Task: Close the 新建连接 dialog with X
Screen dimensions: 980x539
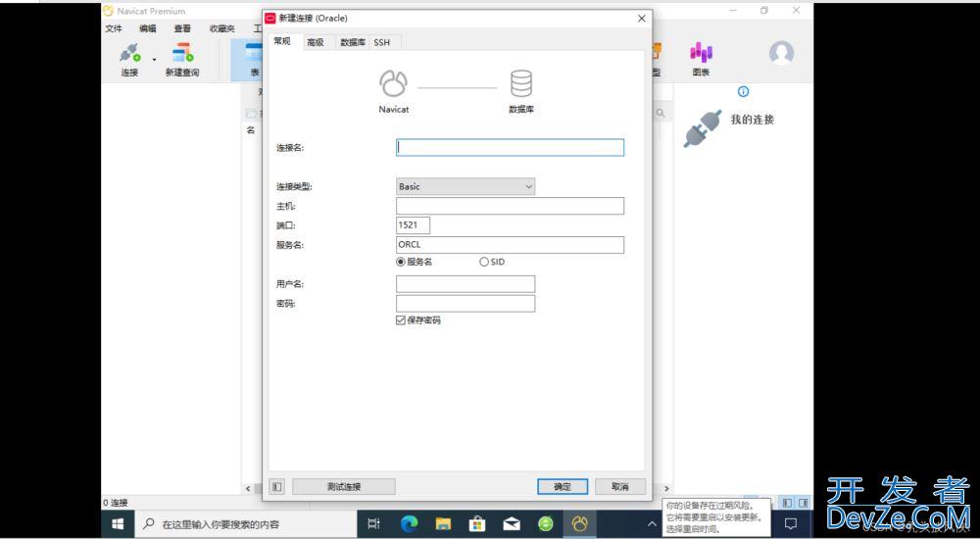Action: (x=641, y=19)
